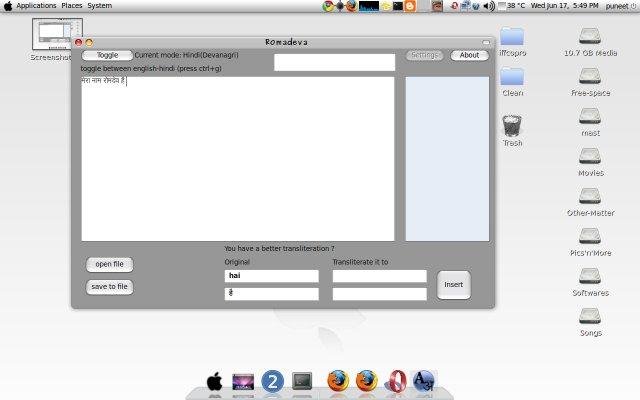Open the iffcspro folder on the desktop
This screenshot has width=640, height=400.
pos(512,41)
